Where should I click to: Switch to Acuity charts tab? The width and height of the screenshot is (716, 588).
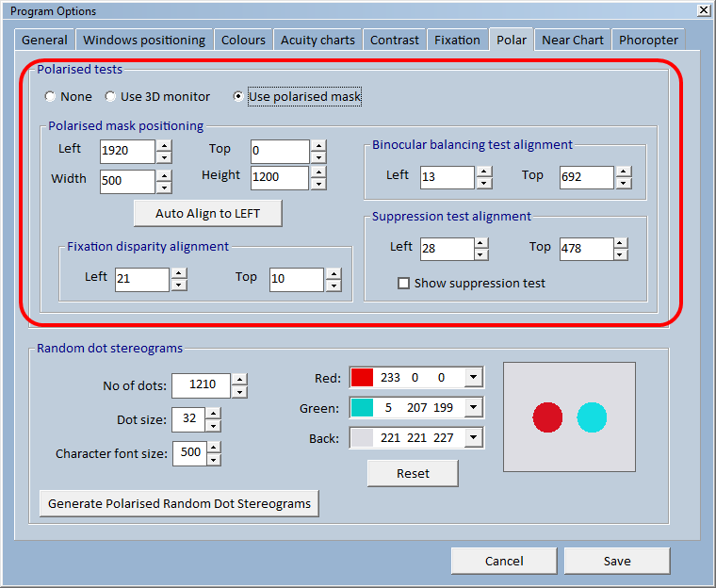pos(317,40)
